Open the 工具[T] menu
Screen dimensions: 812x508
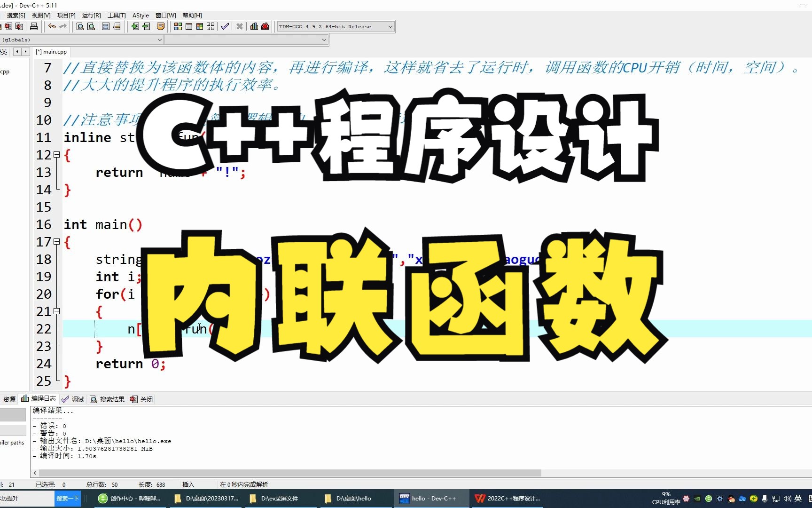tap(117, 16)
